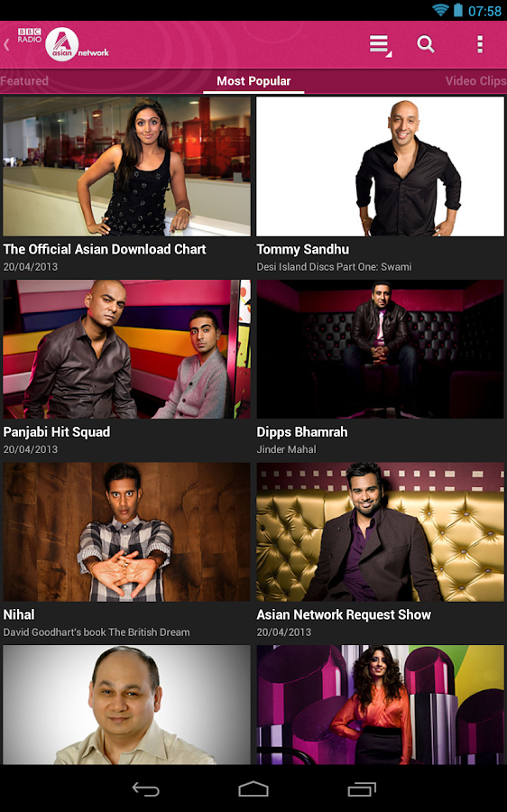Open the Nihal show thumbnail
507x812 pixels.
pyautogui.click(x=126, y=531)
